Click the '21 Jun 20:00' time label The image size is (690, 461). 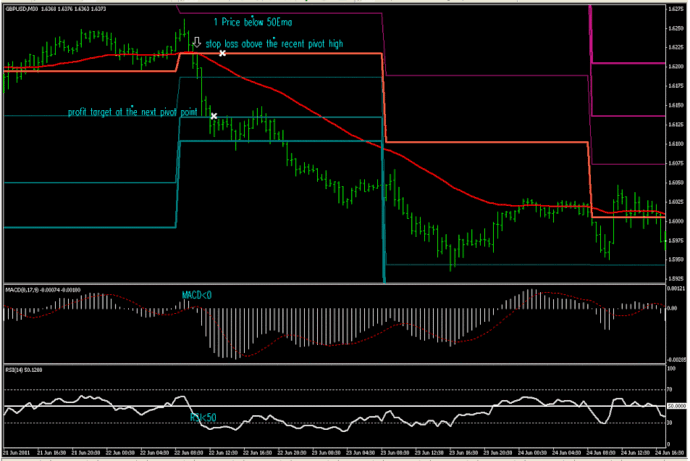(86, 453)
